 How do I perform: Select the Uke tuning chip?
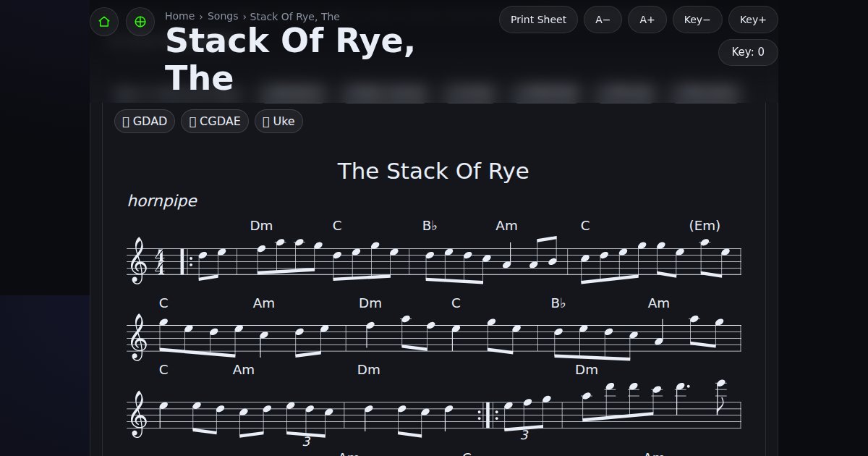pyautogui.click(x=278, y=121)
